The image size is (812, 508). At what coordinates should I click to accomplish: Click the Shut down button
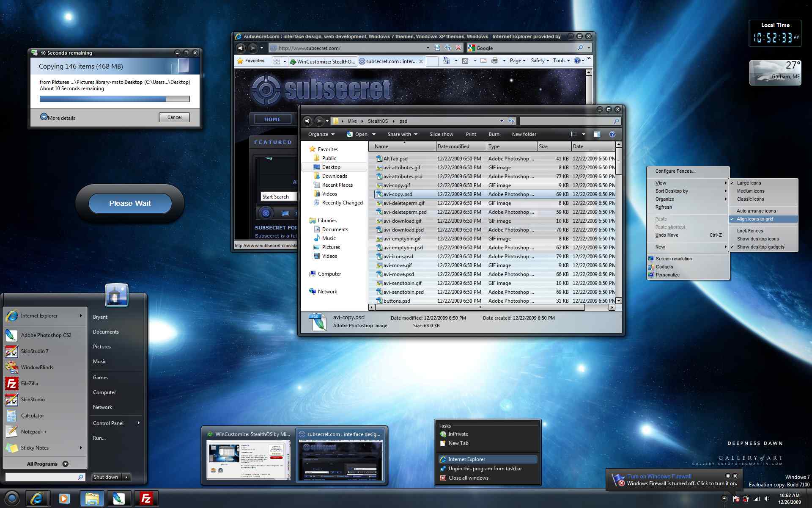coord(106,477)
